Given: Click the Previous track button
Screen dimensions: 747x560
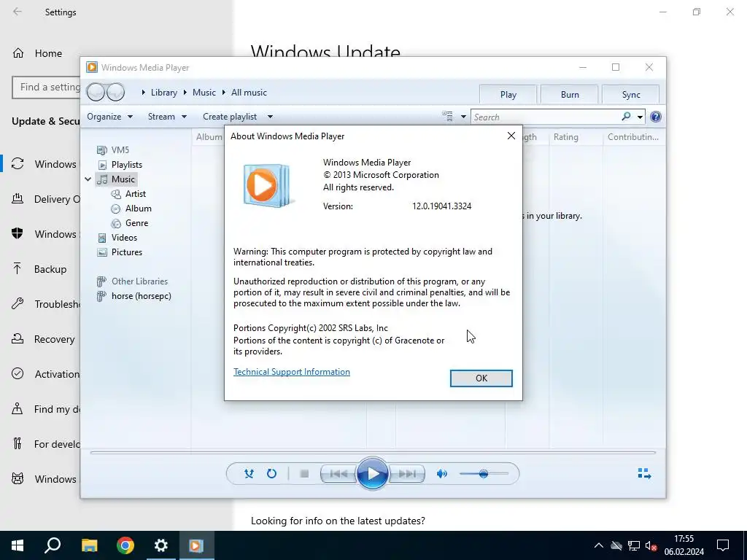Looking at the screenshot, I should click(338, 474).
